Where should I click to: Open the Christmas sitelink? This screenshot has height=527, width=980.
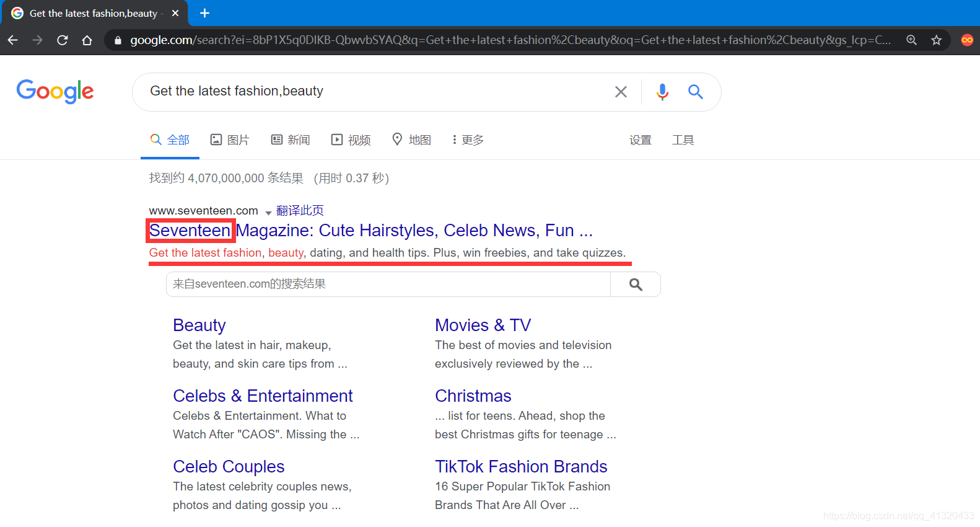[x=473, y=396]
